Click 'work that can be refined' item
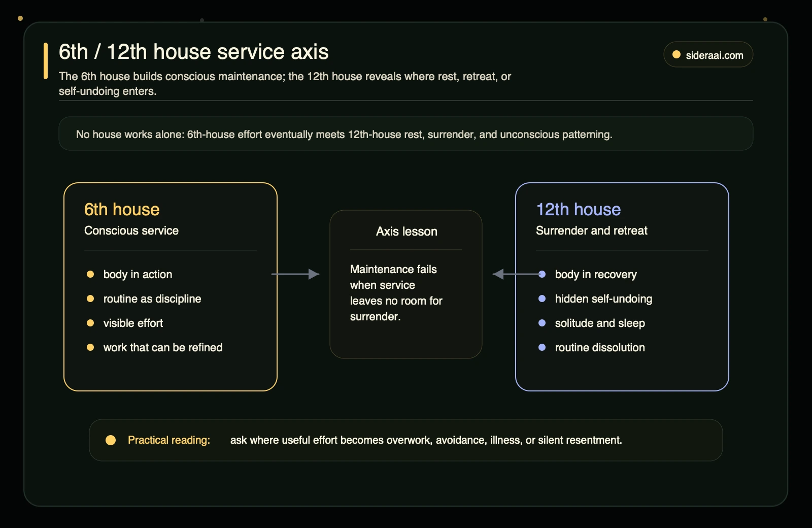 (x=163, y=347)
